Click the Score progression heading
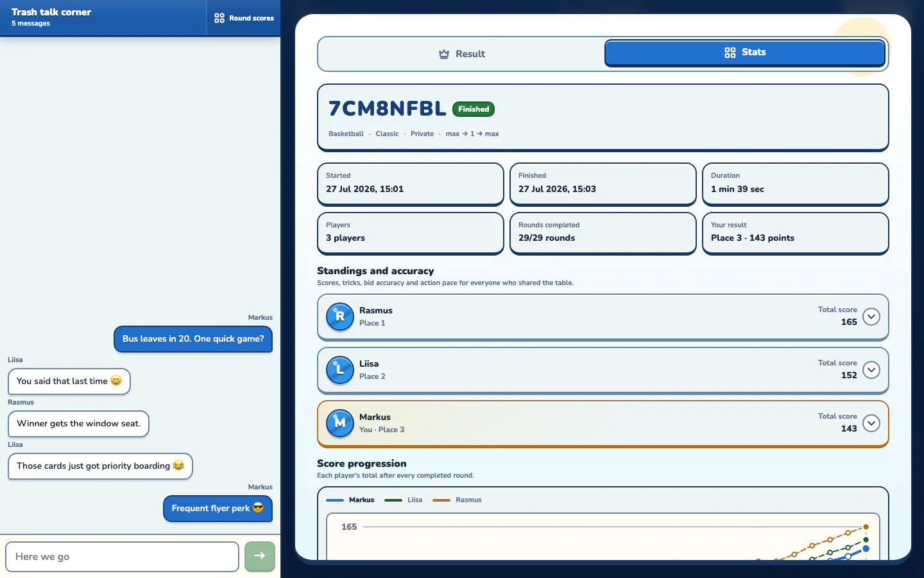Image resolution: width=924 pixels, height=578 pixels. click(x=362, y=464)
